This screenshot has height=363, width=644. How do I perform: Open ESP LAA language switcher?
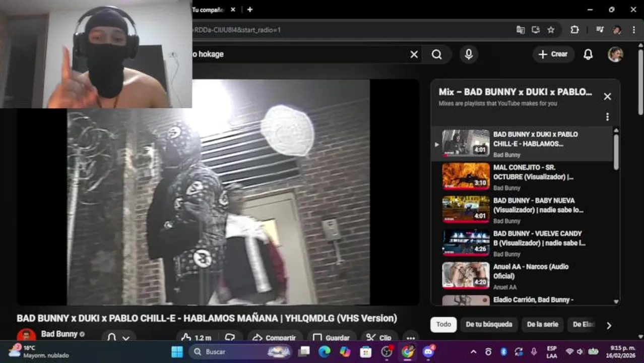point(552,351)
